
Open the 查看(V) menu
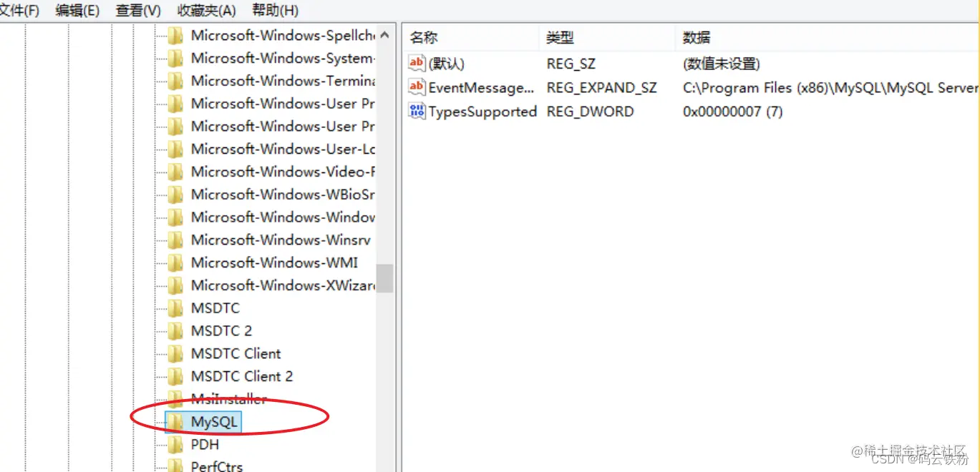click(138, 10)
